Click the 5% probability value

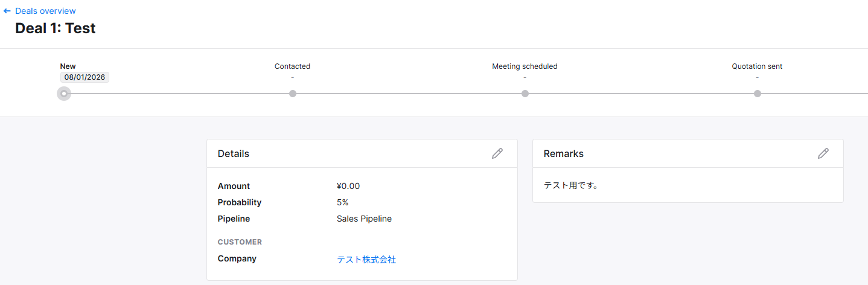pos(343,202)
